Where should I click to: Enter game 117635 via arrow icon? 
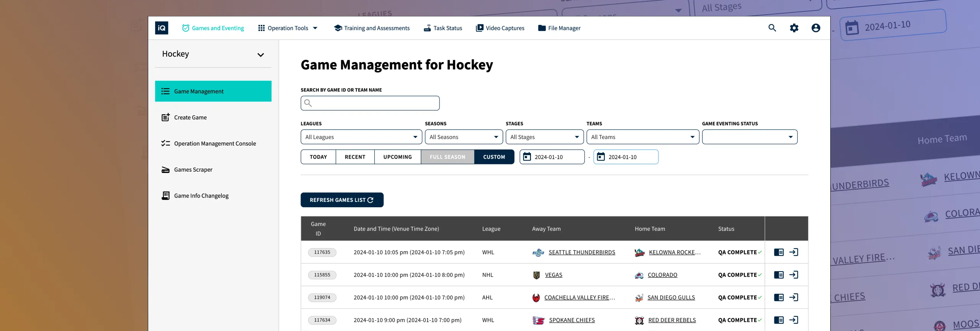tap(794, 252)
